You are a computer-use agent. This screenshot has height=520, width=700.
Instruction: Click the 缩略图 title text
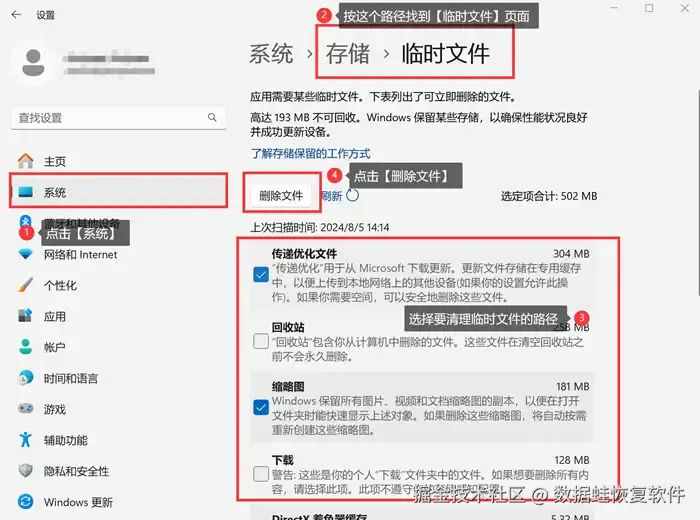pos(288,386)
